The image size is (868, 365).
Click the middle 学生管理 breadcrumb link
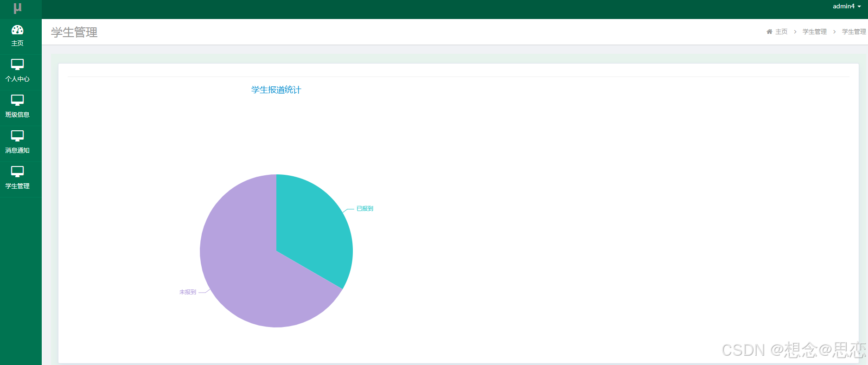(x=815, y=32)
